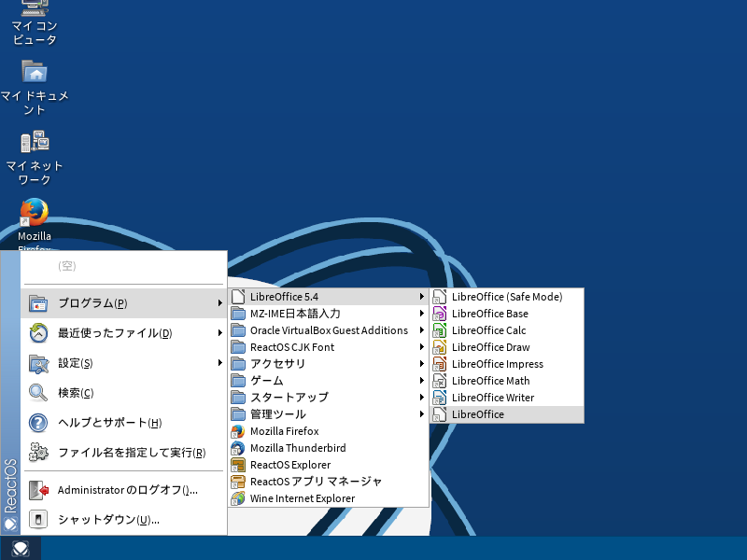The image size is (747, 560).
Task: Choose ファイル名を指定して実行(R) menu item
Action: 131,453
